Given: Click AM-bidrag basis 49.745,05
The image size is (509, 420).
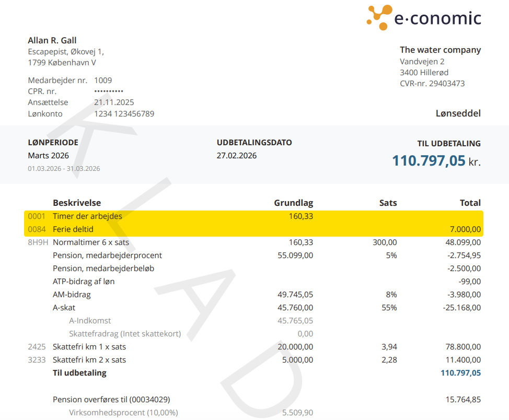Looking at the screenshot, I should (x=295, y=295).
